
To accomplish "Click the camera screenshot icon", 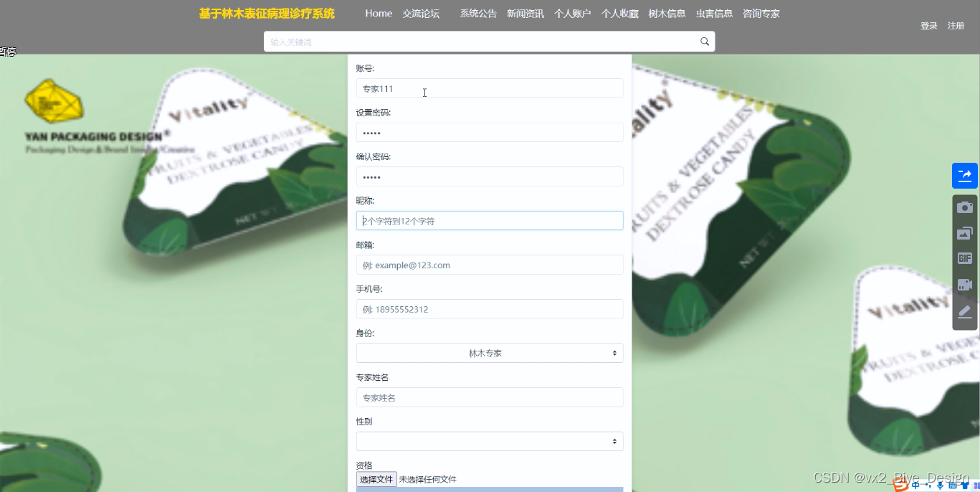I will pos(965,207).
